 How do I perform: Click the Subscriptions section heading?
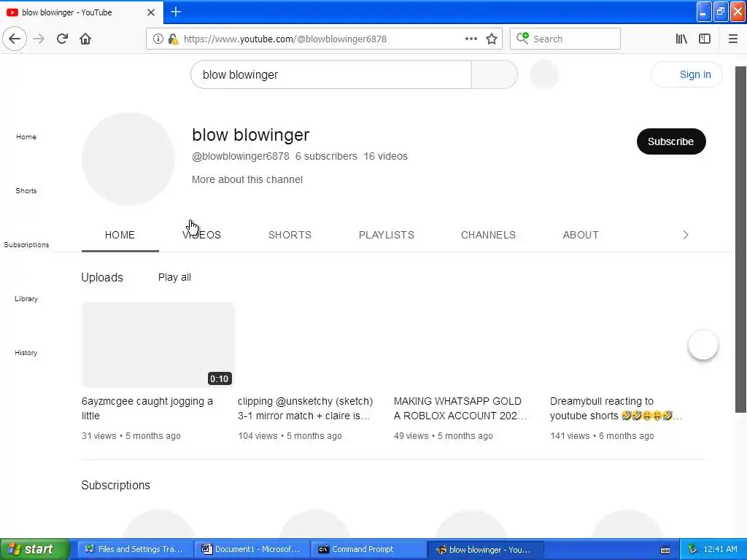[x=116, y=485]
